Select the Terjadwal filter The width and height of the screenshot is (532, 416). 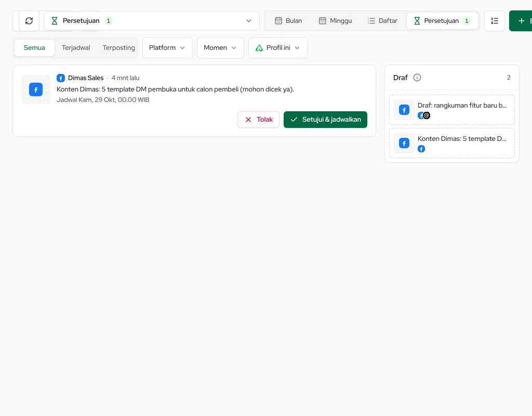point(76,48)
